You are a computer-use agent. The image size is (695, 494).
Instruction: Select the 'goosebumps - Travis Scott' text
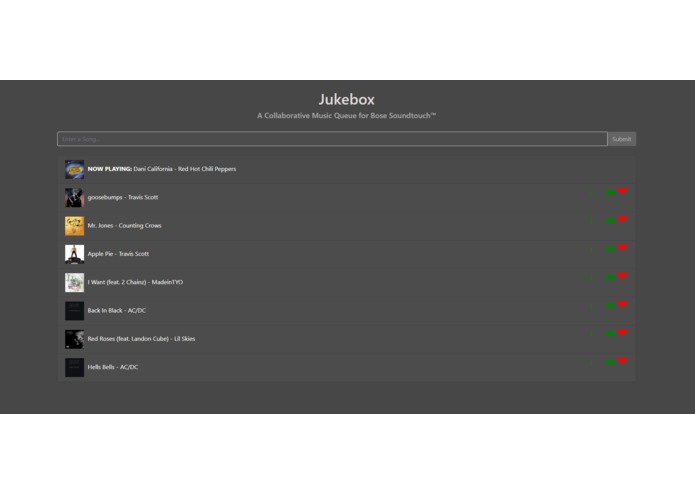click(x=123, y=197)
